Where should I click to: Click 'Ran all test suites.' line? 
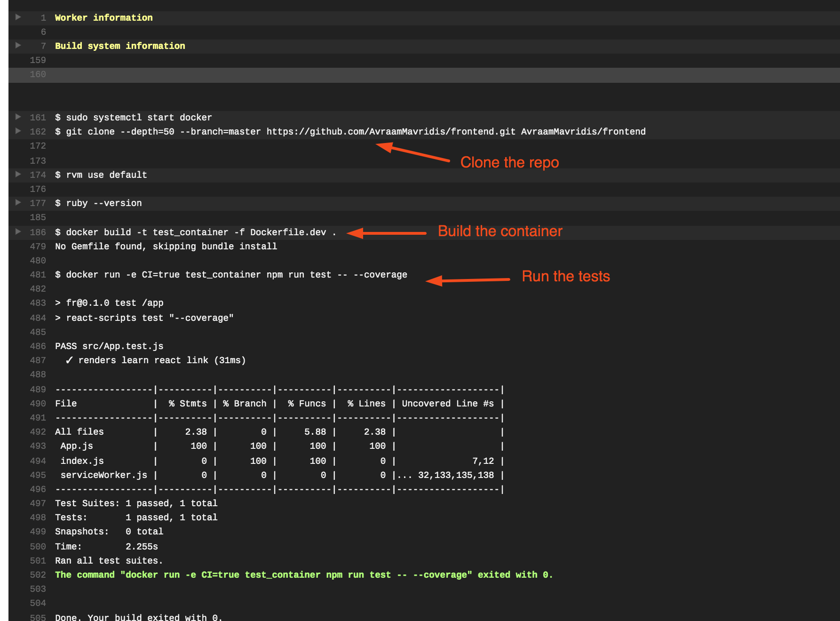(109, 561)
